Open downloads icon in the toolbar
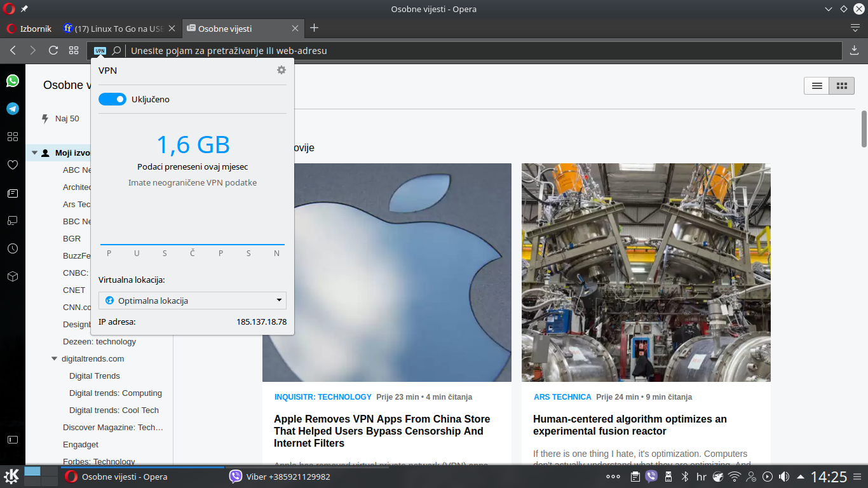868x488 pixels. (x=854, y=50)
